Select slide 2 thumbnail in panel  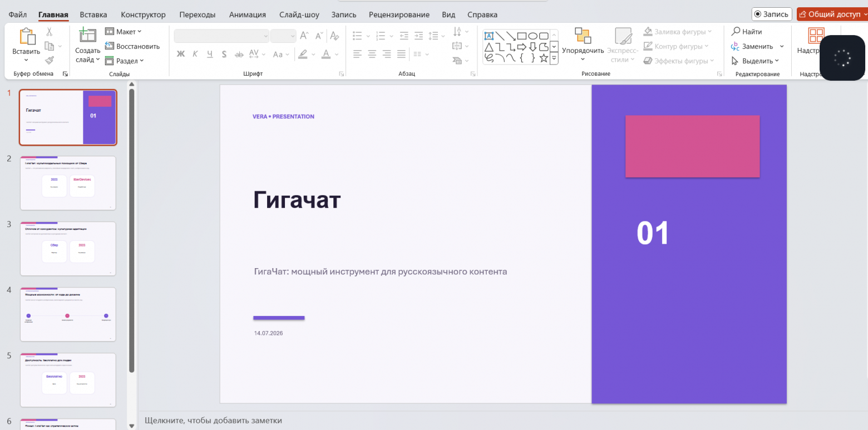pos(68,183)
